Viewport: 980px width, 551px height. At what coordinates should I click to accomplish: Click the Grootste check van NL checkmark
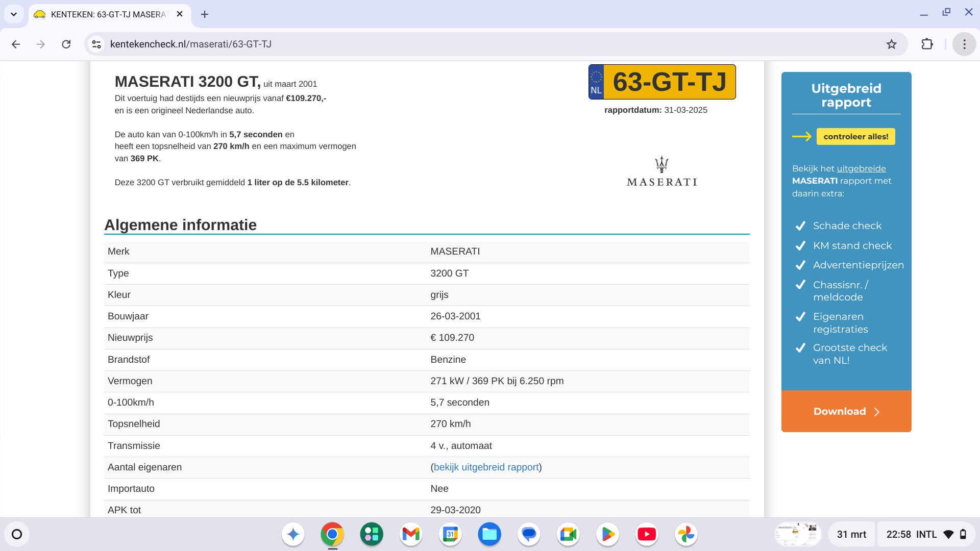pyautogui.click(x=800, y=348)
